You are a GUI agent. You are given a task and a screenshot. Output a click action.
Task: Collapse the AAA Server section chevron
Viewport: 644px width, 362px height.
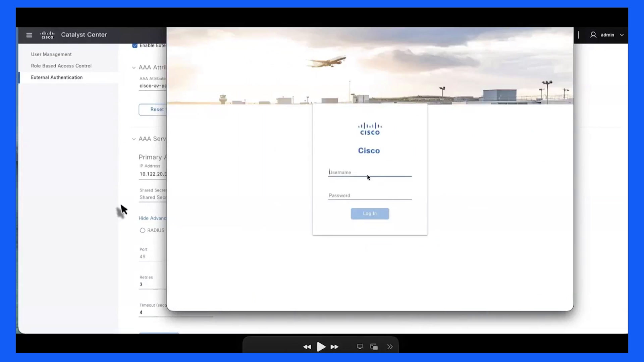[134, 139]
